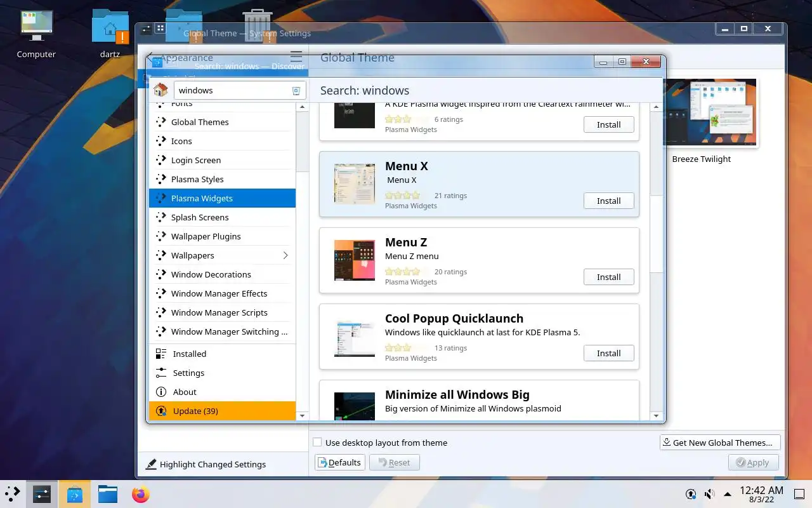812x508 pixels.
Task: Open the clock showing 12:42 AM
Action: pos(761,494)
